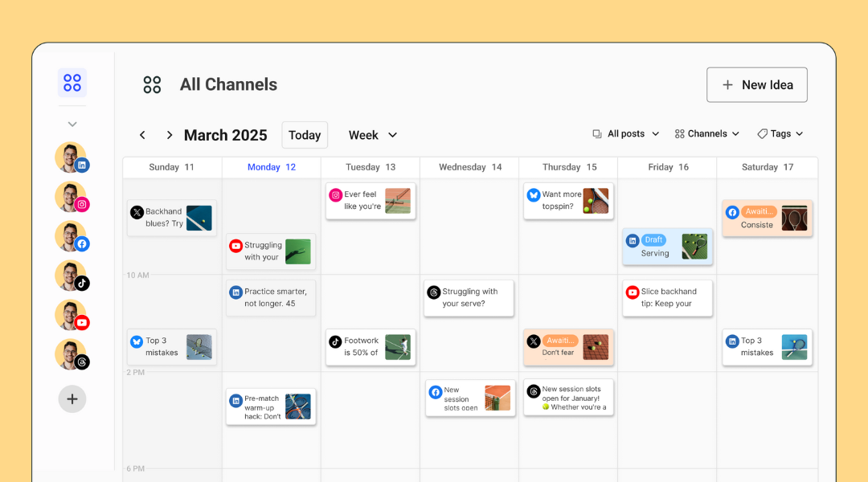The width and height of the screenshot is (868, 482).
Task: Collapse the channel list with the sidebar chevron
Action: click(x=72, y=123)
